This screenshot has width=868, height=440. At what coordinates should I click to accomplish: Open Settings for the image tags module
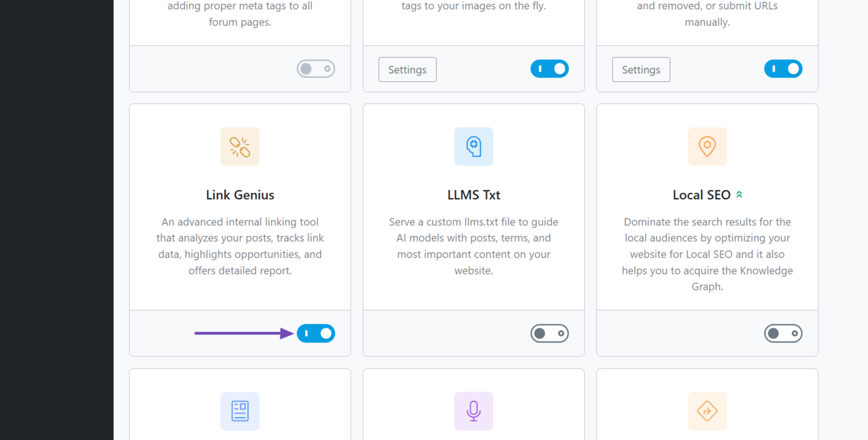click(x=407, y=69)
